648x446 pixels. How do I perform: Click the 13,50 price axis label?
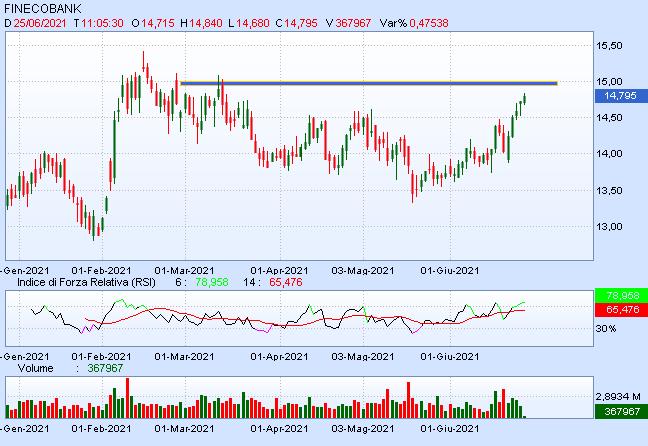pyautogui.click(x=609, y=191)
